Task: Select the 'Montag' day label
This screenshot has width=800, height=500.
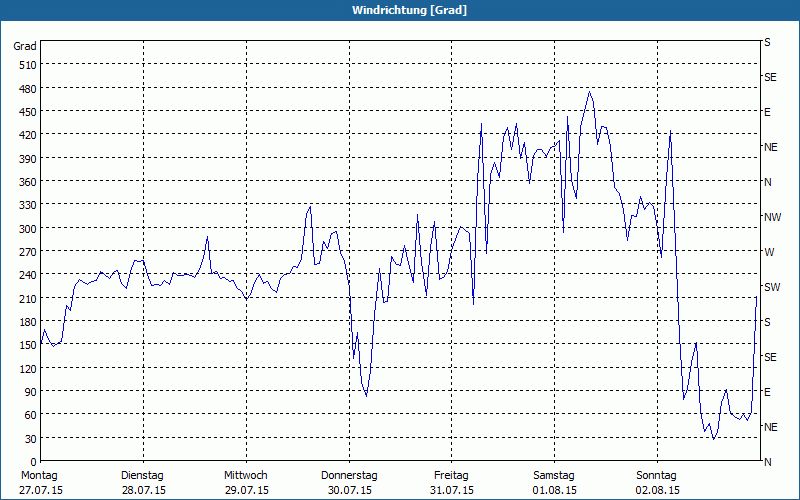Action: click(39, 476)
